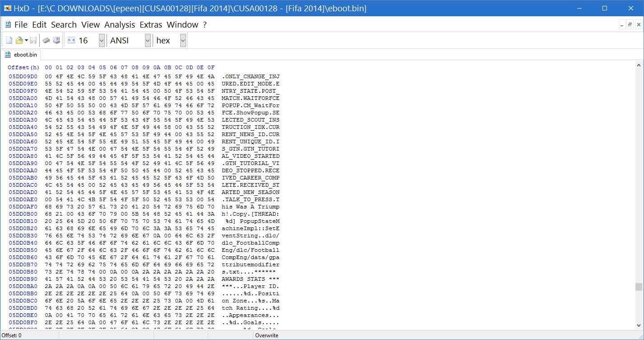The height and width of the screenshot is (340, 644).
Task: Click the document icon left of File menu
Action: click(8, 25)
